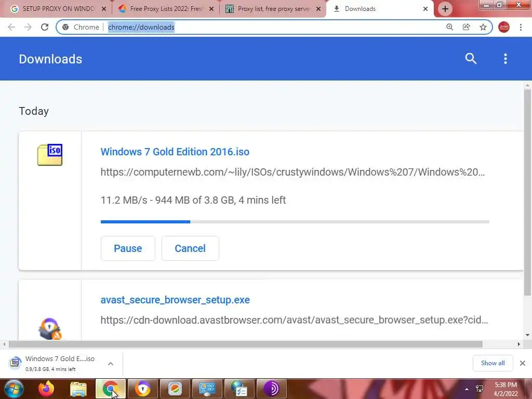
Task: Go back with the browser back arrow
Action: (x=11, y=27)
